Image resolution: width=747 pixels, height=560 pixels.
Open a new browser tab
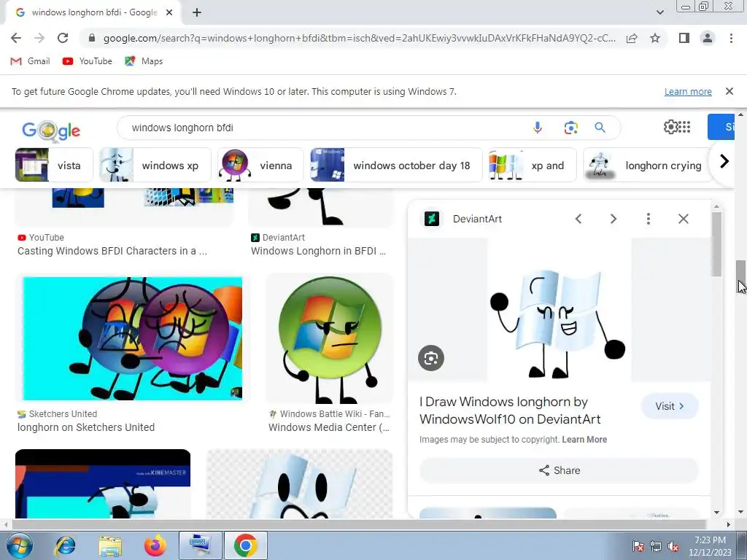[x=197, y=13]
